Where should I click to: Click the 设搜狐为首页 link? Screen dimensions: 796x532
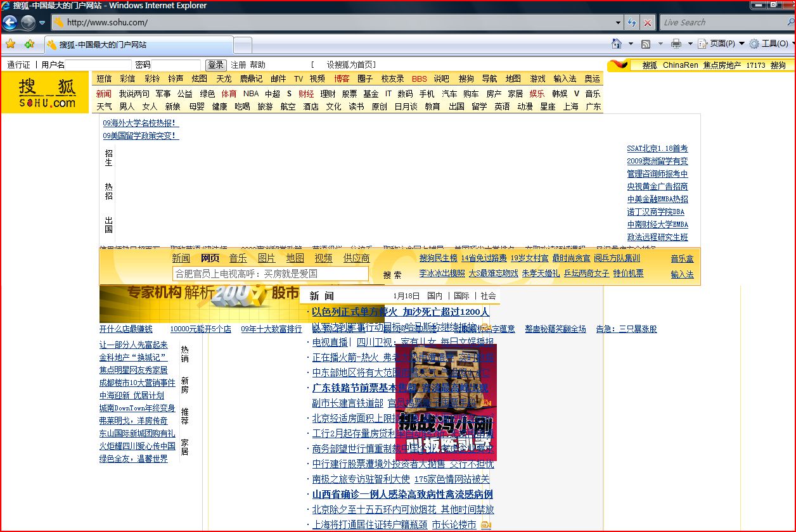pyautogui.click(x=350, y=65)
